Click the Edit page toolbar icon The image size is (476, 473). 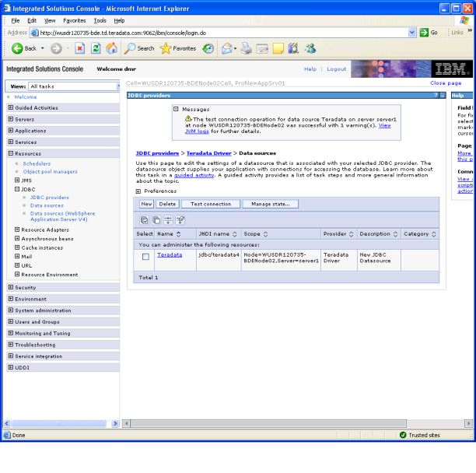(262, 48)
